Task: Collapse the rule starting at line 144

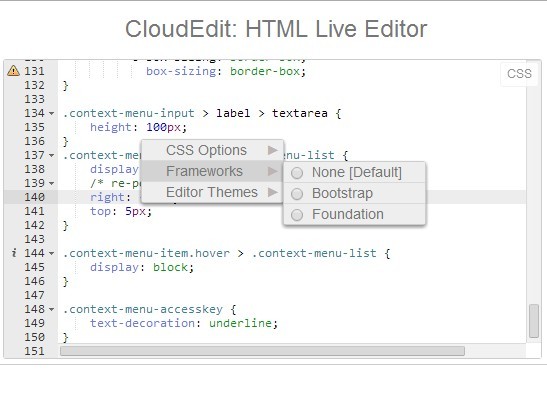Action: [x=52, y=253]
